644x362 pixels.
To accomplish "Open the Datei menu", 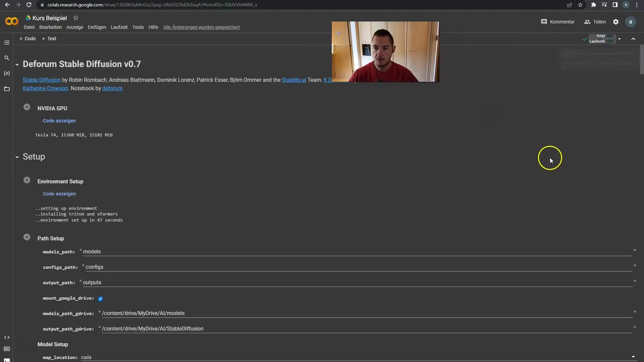I will (x=29, y=27).
